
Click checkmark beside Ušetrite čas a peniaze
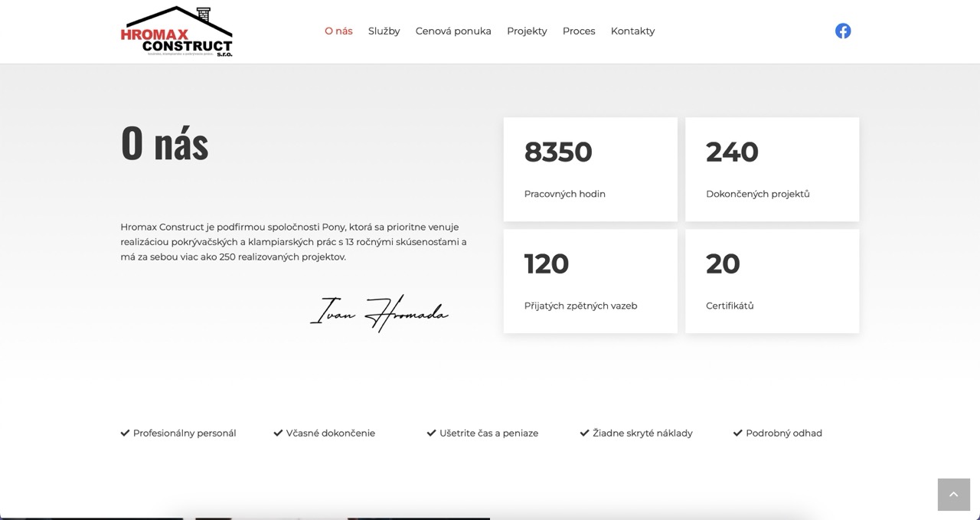(x=431, y=433)
